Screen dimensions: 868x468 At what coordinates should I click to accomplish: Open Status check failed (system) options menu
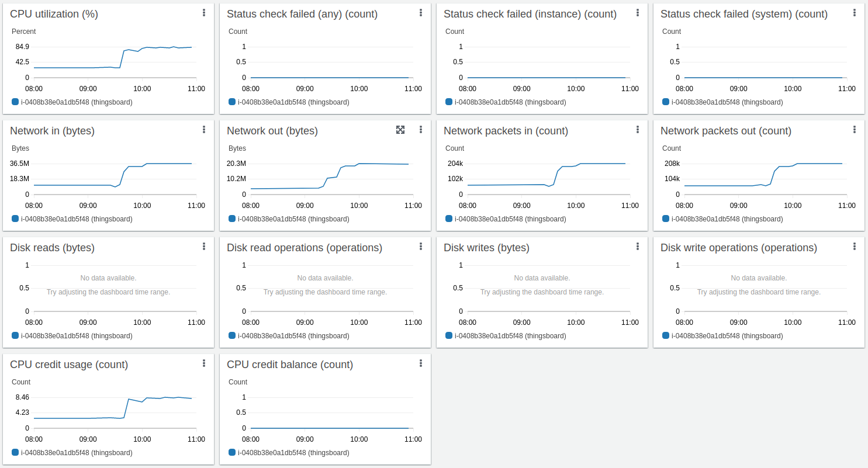coord(855,13)
